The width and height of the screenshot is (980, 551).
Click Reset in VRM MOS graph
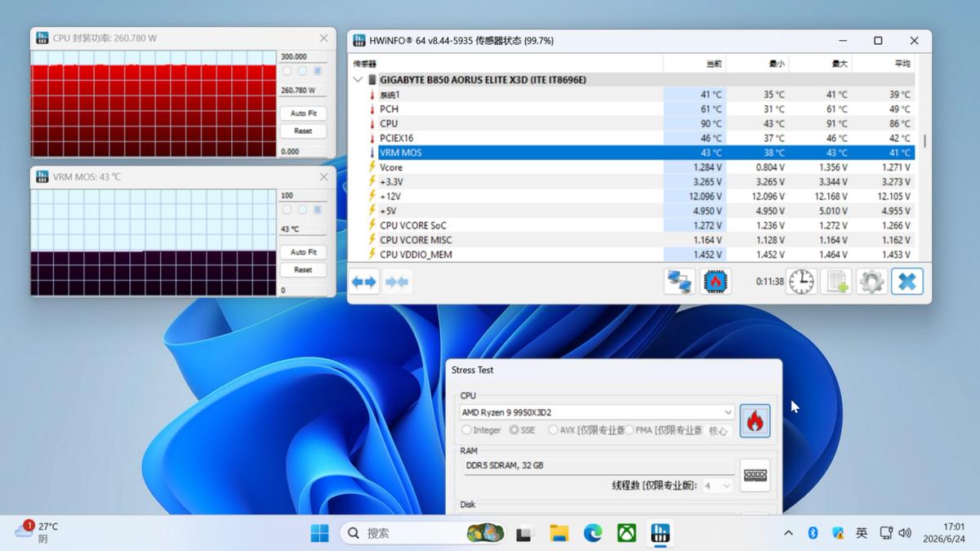coord(303,269)
